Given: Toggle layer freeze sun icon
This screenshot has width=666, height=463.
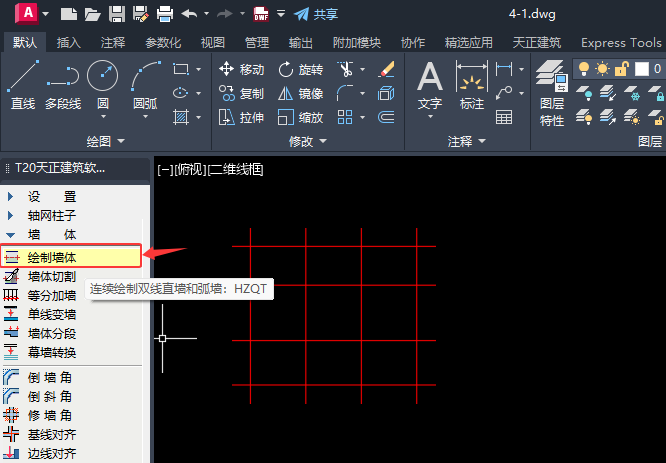Looking at the screenshot, I should pyautogui.click(x=602, y=69).
